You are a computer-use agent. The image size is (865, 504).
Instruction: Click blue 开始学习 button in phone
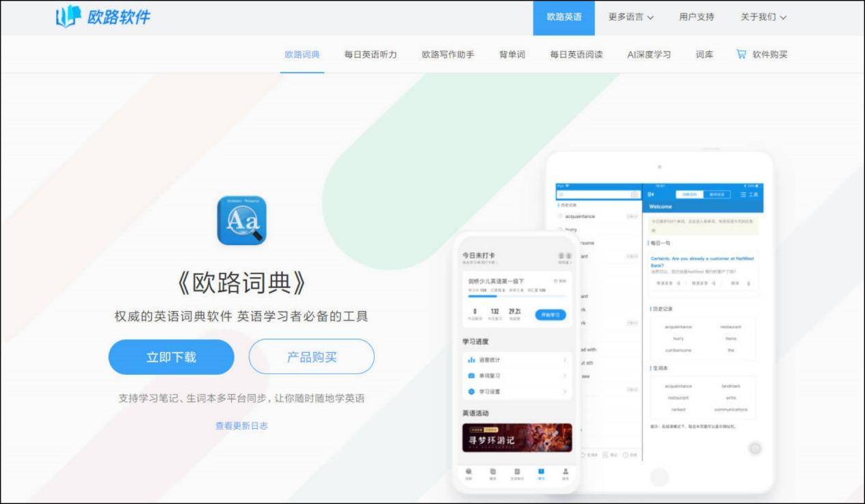[x=550, y=315]
